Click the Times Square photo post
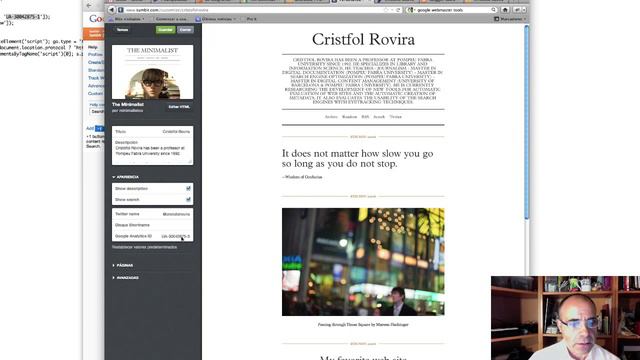This screenshot has height=360, width=640. (x=363, y=262)
